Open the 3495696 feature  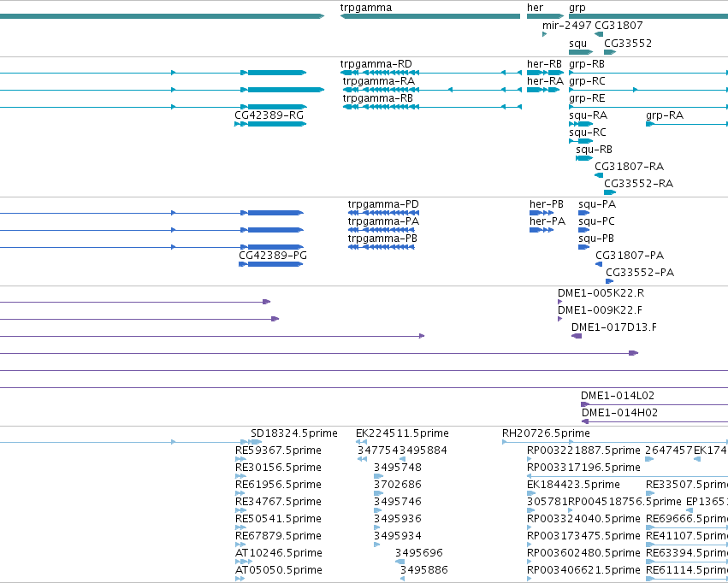(x=400, y=562)
